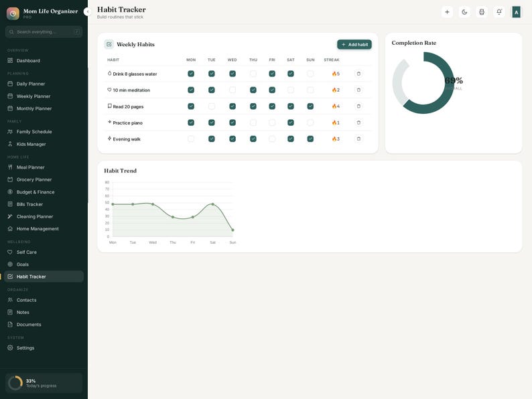Image resolution: width=532 pixels, height=399 pixels.
Task: Click the streak flame for Read 20 pages
Action: point(336,106)
